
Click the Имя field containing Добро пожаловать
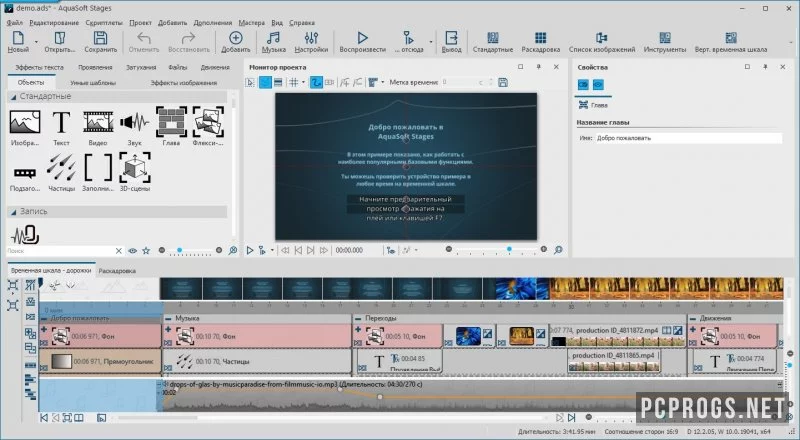click(x=688, y=138)
